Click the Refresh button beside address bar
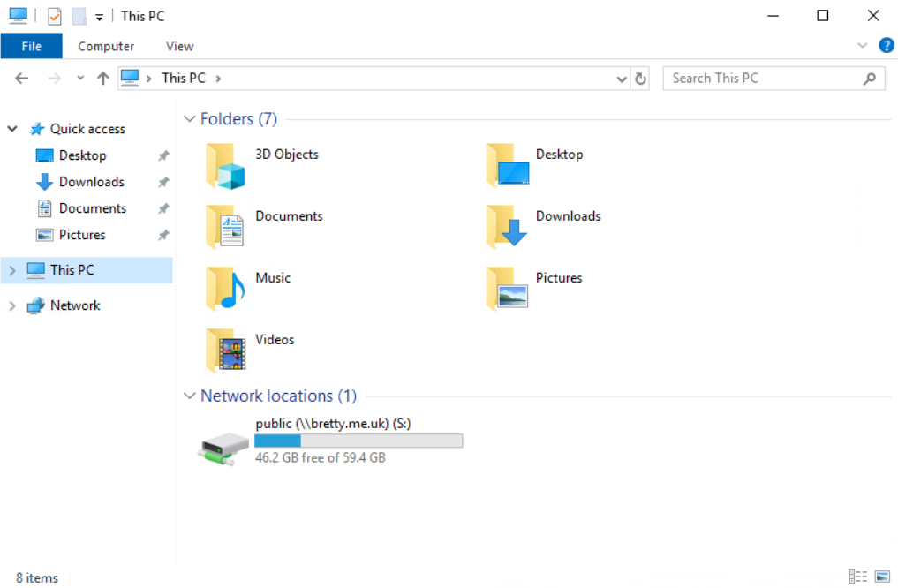 coord(641,79)
